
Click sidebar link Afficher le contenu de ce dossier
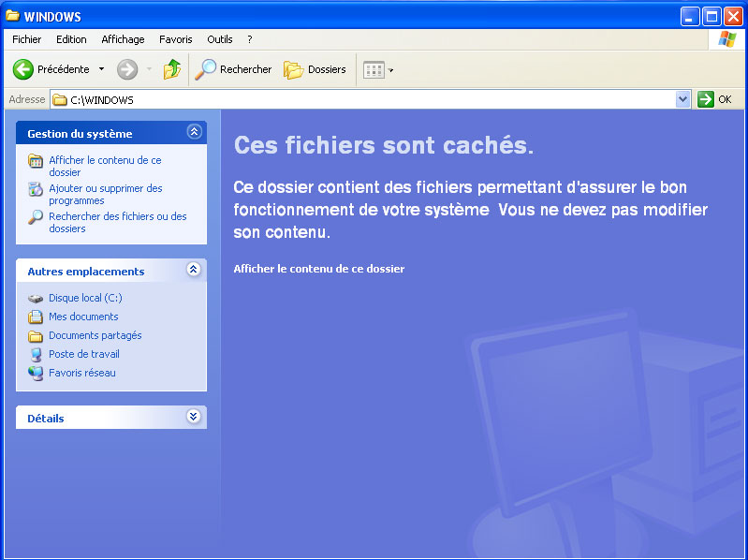tap(105, 166)
